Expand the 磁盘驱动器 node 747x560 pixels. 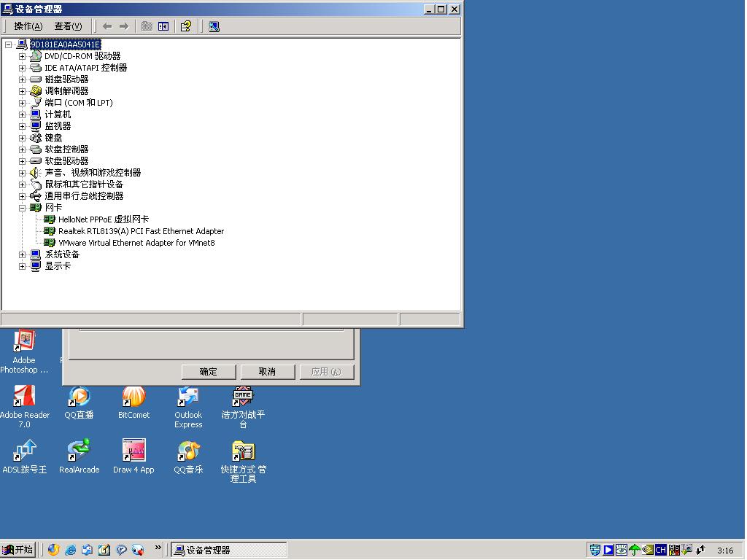click(22, 79)
